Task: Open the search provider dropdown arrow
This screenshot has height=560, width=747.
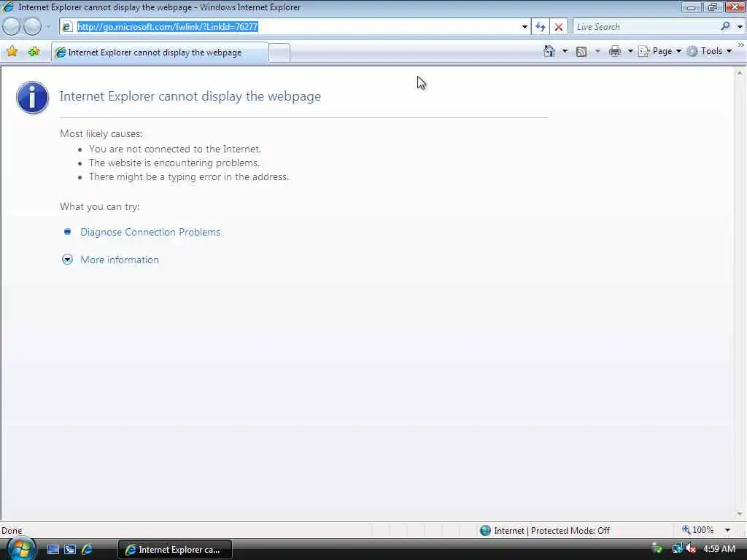Action: click(x=740, y=27)
